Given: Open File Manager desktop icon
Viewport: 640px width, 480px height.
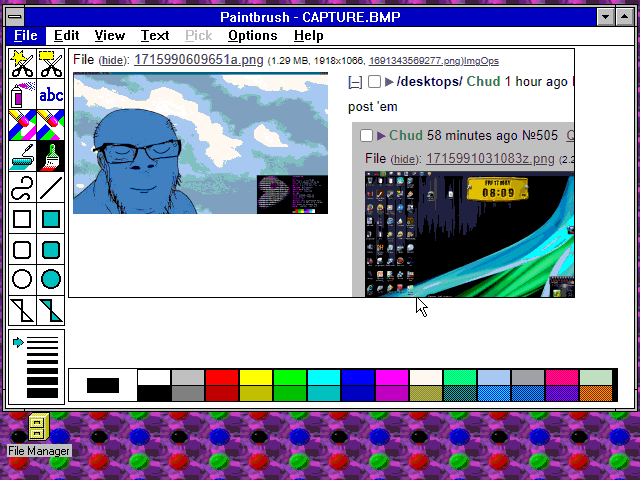Looking at the screenshot, I should [x=38, y=428].
